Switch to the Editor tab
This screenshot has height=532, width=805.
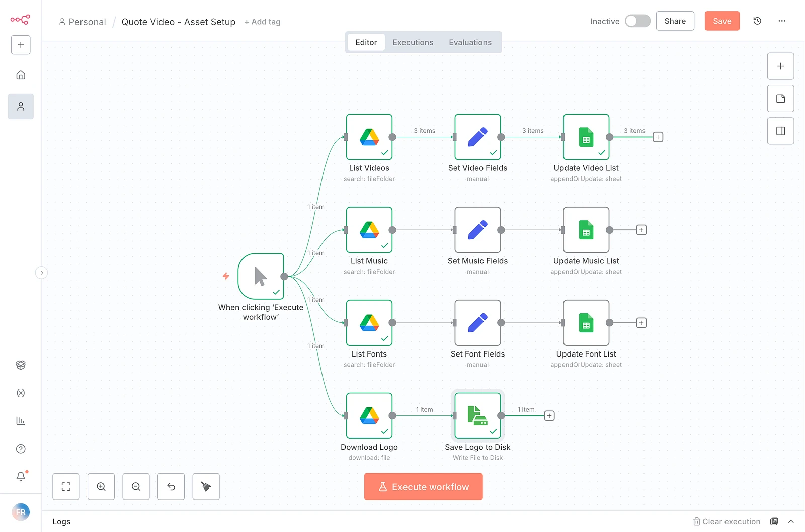[366, 42]
